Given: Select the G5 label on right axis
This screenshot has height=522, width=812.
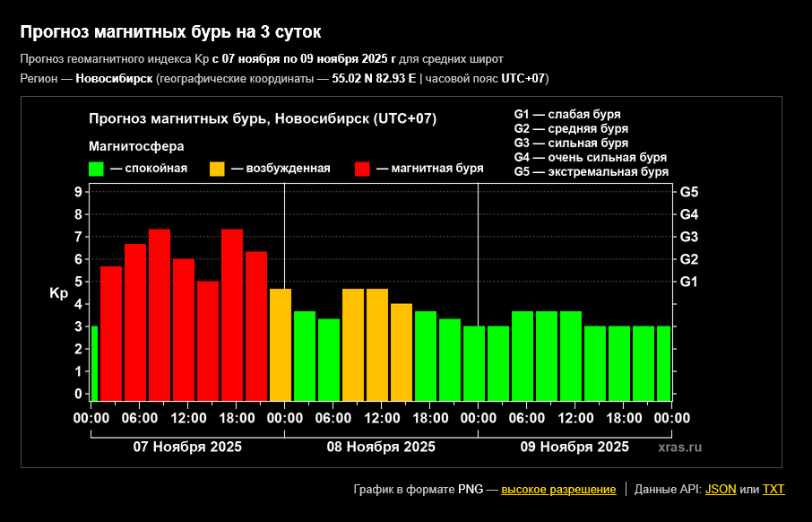Looking at the screenshot, I should [689, 192].
